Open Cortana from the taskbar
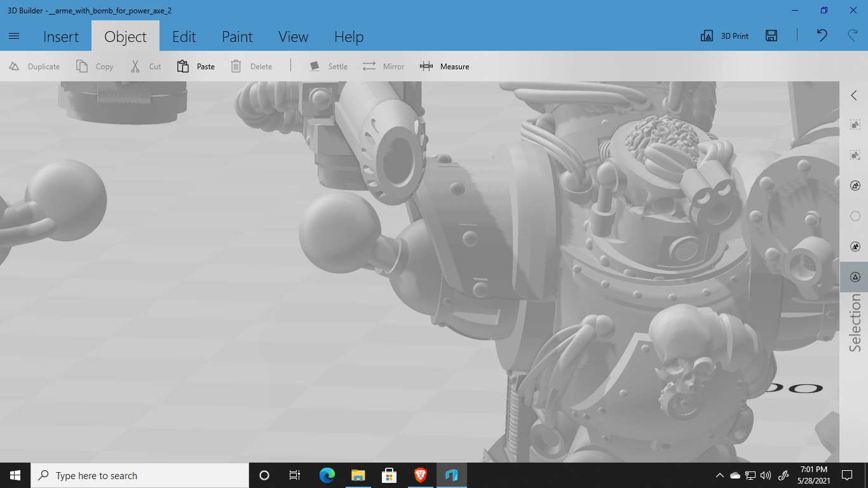The image size is (868, 488). pos(264,475)
